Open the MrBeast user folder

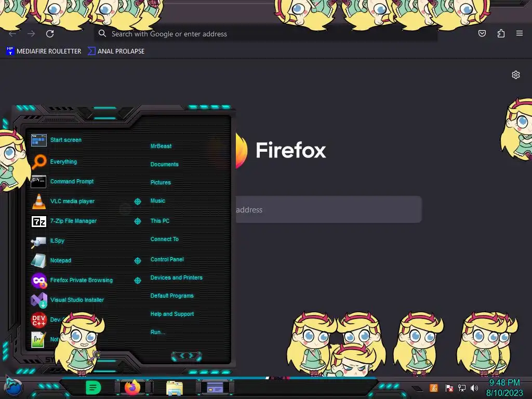(x=161, y=146)
